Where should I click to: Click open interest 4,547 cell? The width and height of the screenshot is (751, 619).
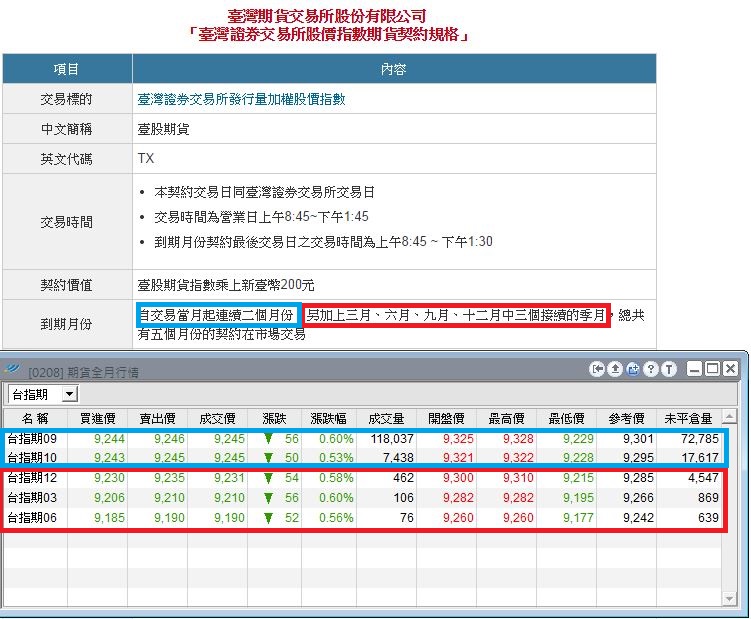[703, 478]
